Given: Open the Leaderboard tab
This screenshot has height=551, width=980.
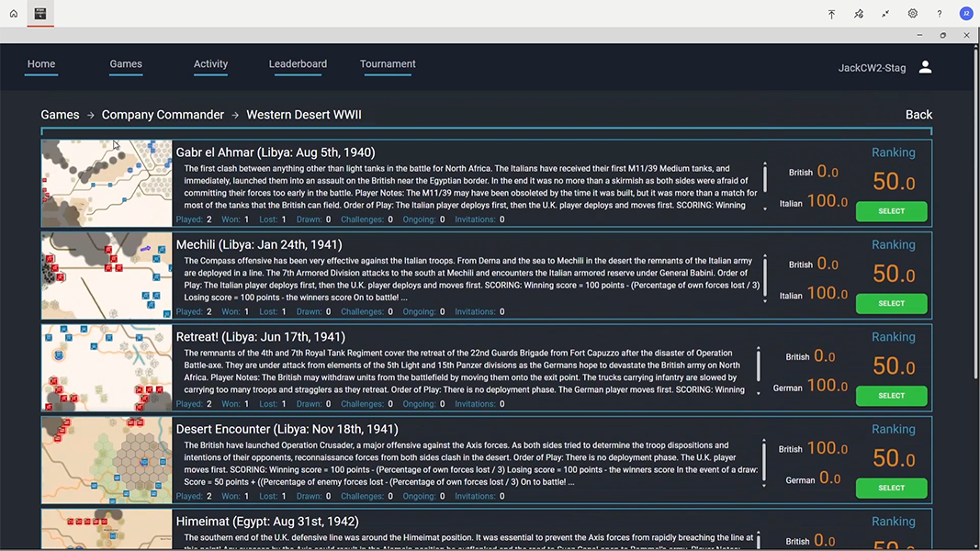Looking at the screenshot, I should [298, 64].
